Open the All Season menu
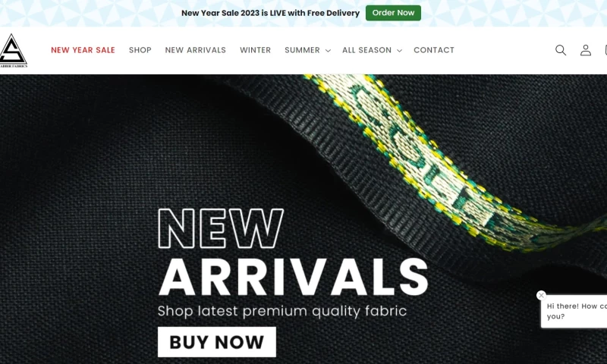This screenshot has width=607, height=364. (366, 50)
